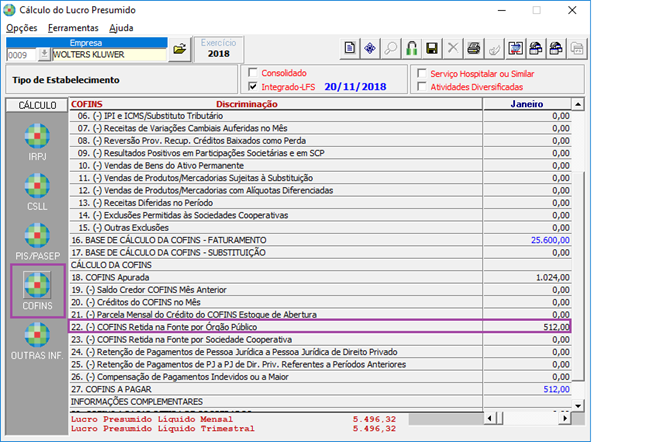
Task: Click the Discriminação column header
Action: [247, 104]
